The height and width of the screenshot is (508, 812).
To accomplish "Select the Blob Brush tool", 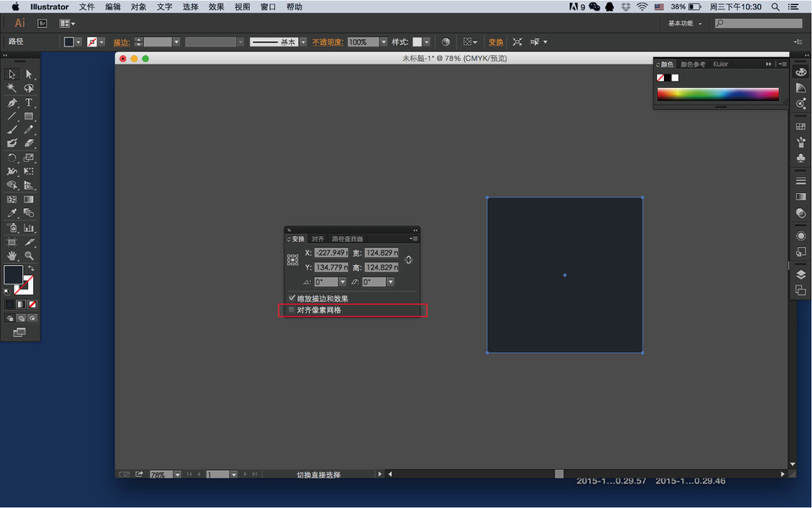I will point(12,143).
